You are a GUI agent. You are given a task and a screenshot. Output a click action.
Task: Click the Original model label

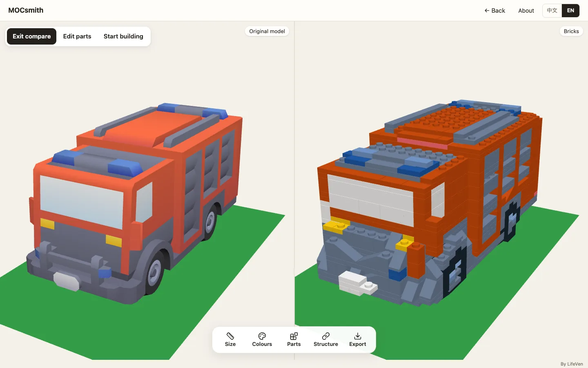click(x=267, y=31)
